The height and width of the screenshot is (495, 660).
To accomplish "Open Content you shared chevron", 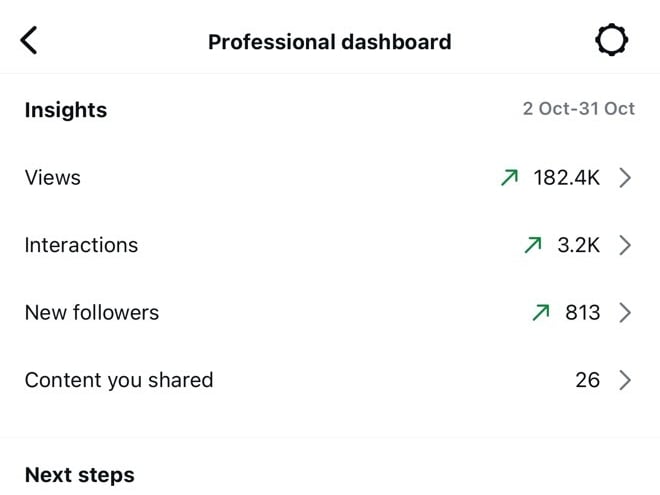I will [x=625, y=380].
